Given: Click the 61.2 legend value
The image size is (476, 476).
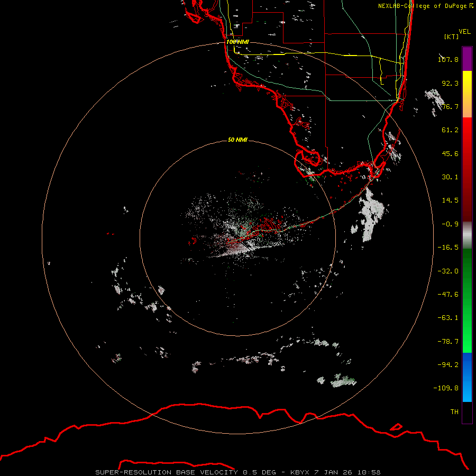Looking at the screenshot, I should pos(450,130).
